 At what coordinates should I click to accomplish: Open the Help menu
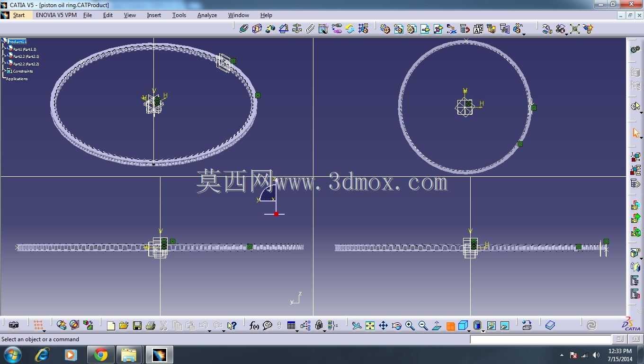(x=266, y=15)
